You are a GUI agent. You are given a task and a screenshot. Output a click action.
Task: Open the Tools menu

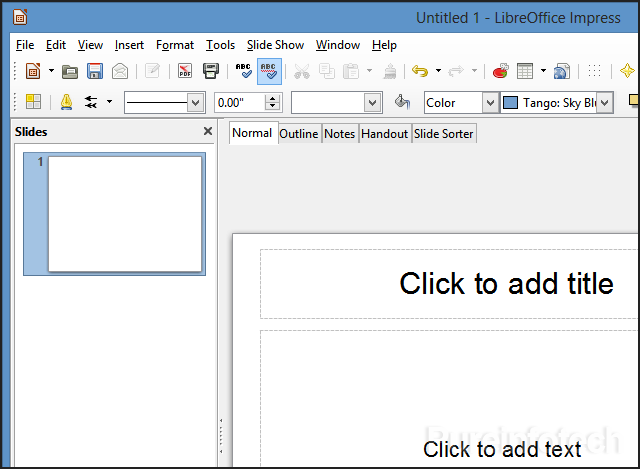(220, 45)
